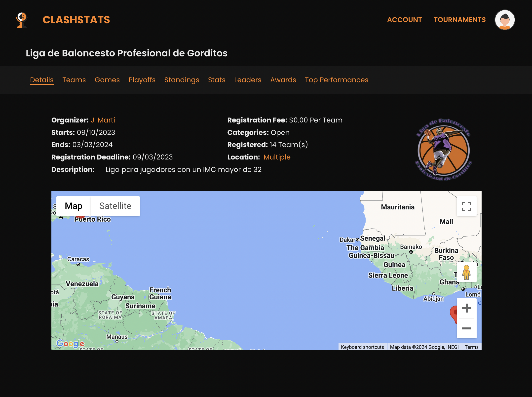532x397 pixels.
Task: Click the Guinea-Bissau label on map
Action: click(x=371, y=255)
